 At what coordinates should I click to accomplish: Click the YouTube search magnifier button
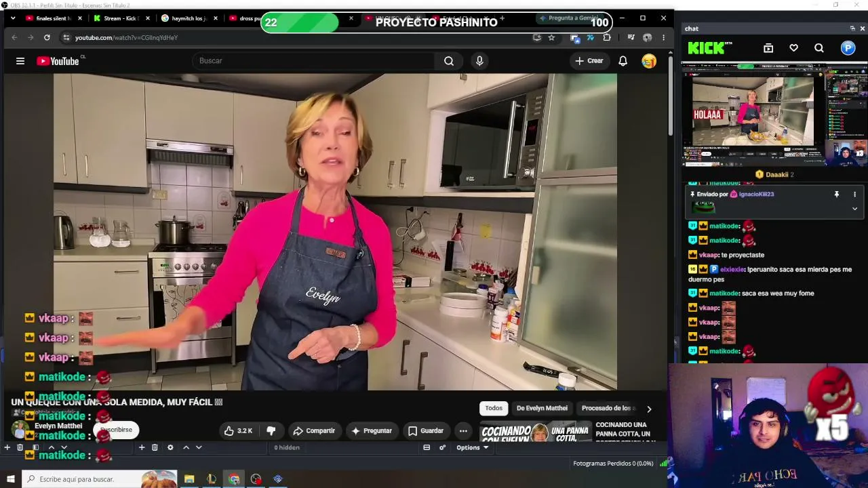click(x=449, y=61)
